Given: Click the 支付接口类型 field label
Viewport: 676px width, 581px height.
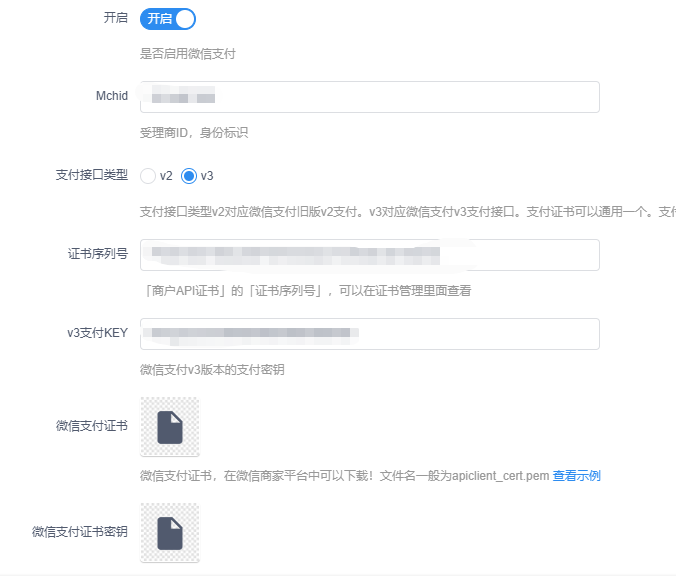Looking at the screenshot, I should [91, 175].
